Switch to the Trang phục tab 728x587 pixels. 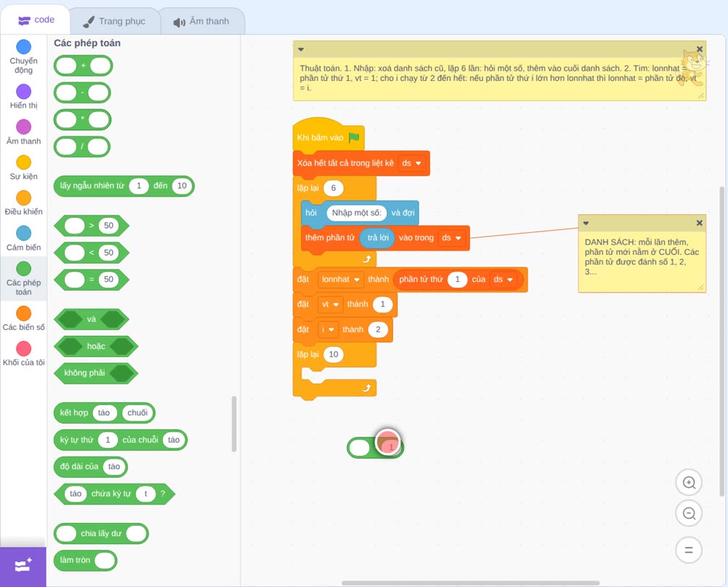pyautogui.click(x=114, y=21)
